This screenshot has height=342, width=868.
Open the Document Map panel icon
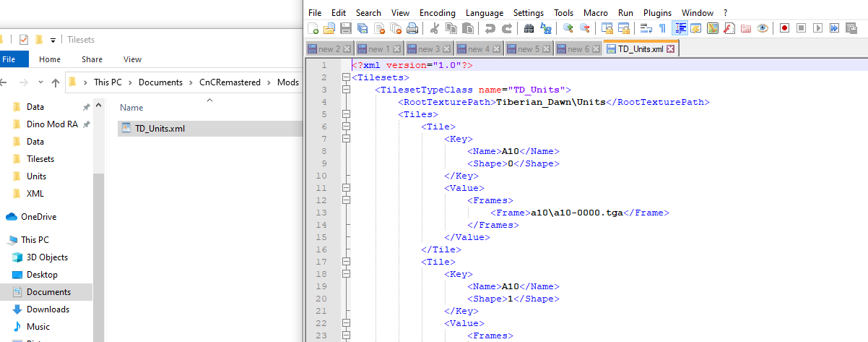(x=713, y=28)
